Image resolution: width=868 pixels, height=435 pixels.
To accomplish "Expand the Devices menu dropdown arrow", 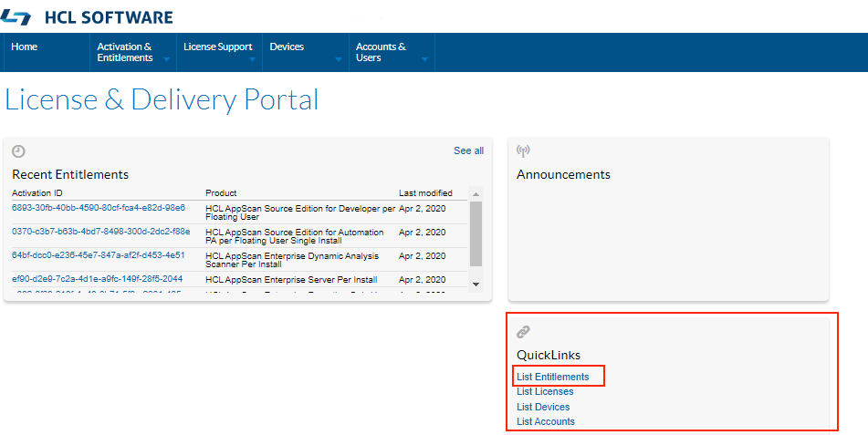I will coord(339,59).
